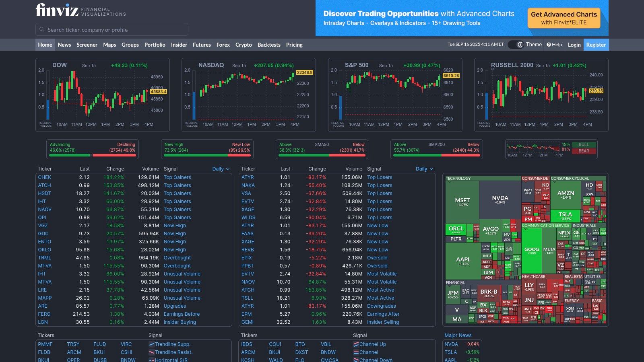Click the Insider Buying signal link
The image size is (644, 362).
[180, 322]
